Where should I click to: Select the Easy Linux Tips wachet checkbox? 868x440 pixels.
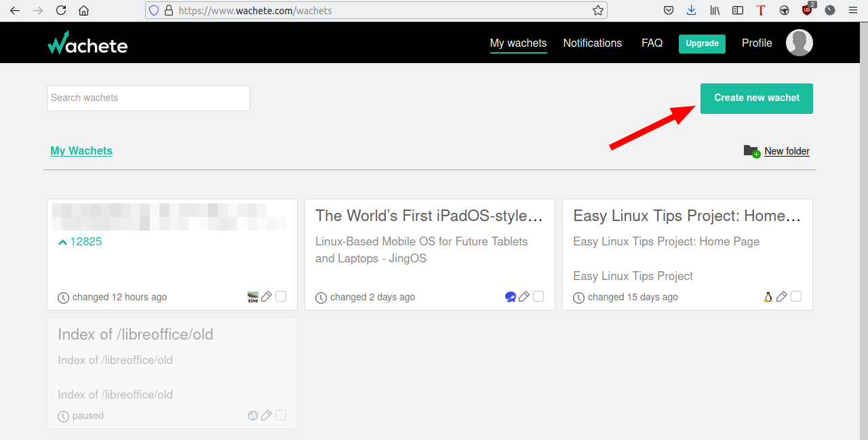tap(796, 296)
